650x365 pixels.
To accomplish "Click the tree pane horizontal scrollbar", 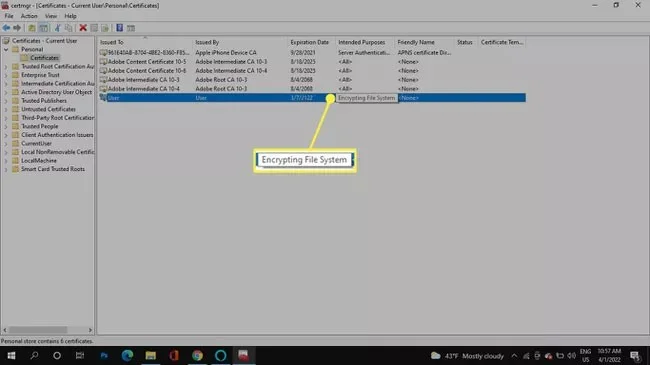I will (38, 330).
